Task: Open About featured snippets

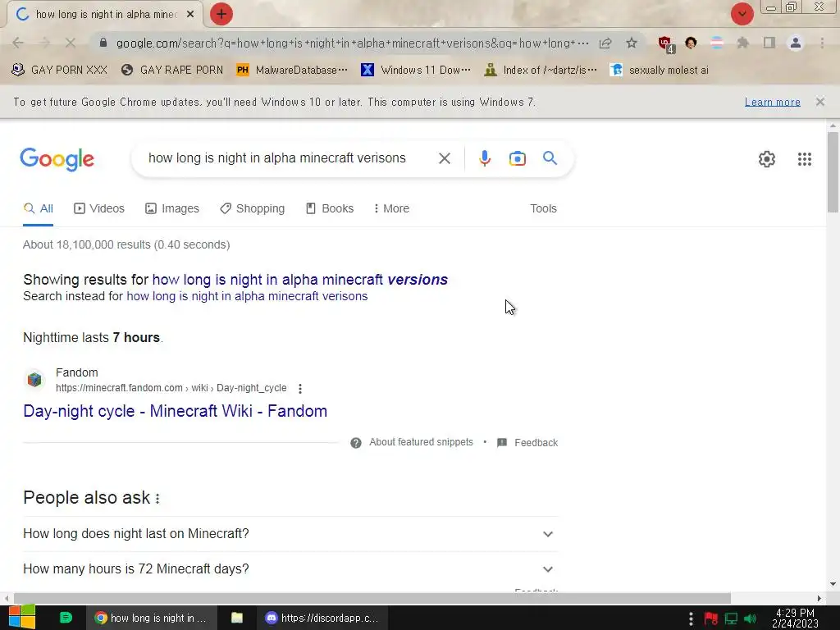Action: 421,442
